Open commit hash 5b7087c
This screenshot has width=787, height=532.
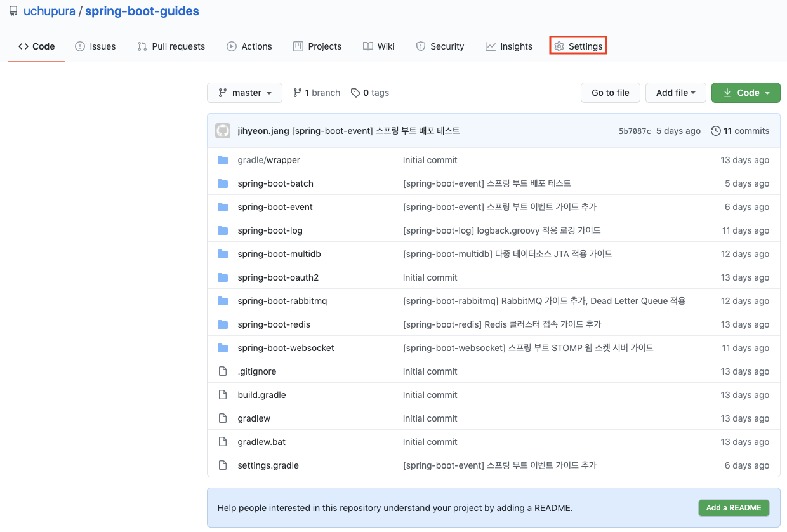pos(635,131)
